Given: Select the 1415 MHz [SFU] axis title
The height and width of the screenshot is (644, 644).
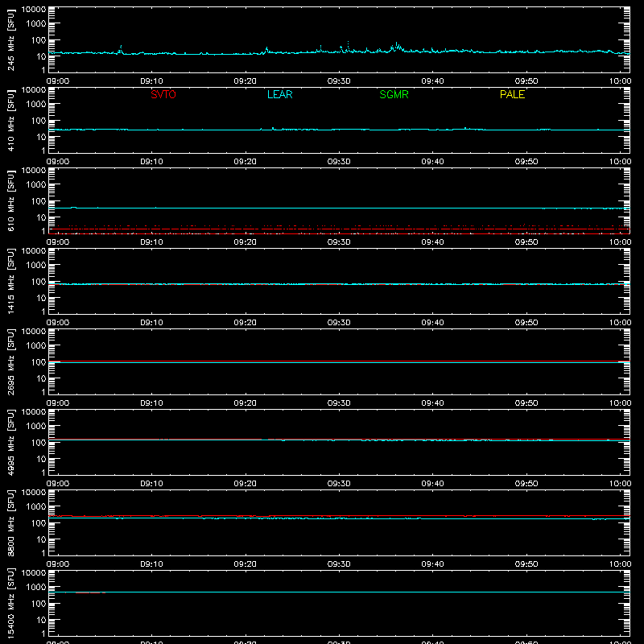Looking at the screenshot, I should click(11, 281).
